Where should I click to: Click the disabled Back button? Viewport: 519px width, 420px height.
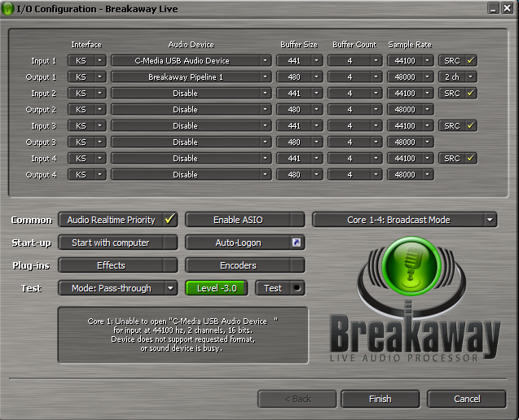coord(297,399)
